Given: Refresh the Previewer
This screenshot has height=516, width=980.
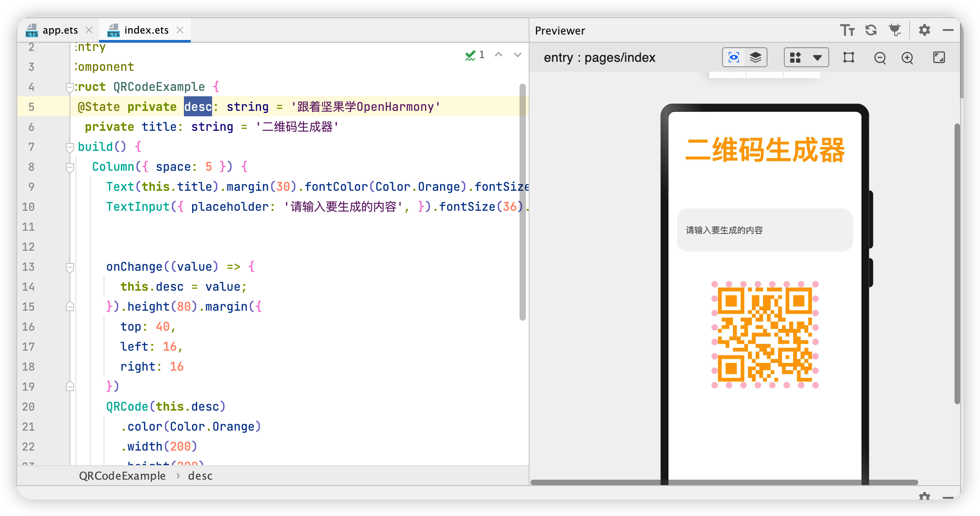Looking at the screenshot, I should pos(871,30).
